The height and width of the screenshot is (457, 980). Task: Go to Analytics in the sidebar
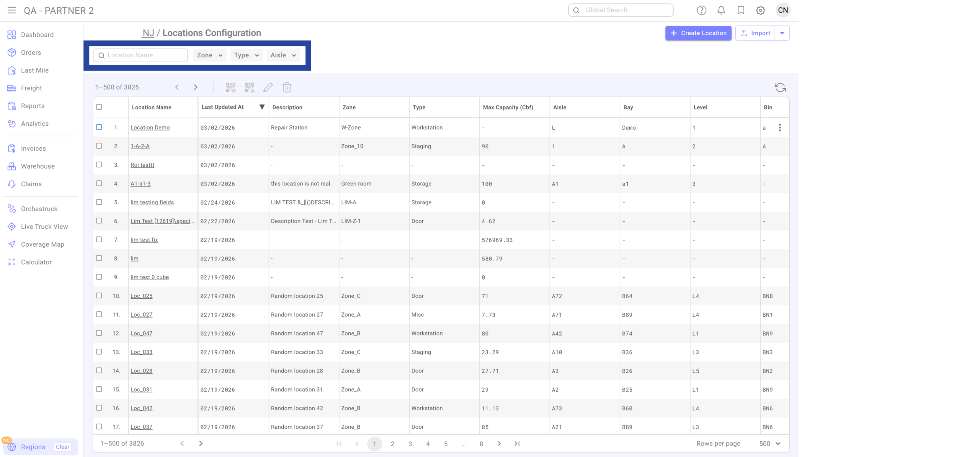(x=34, y=124)
